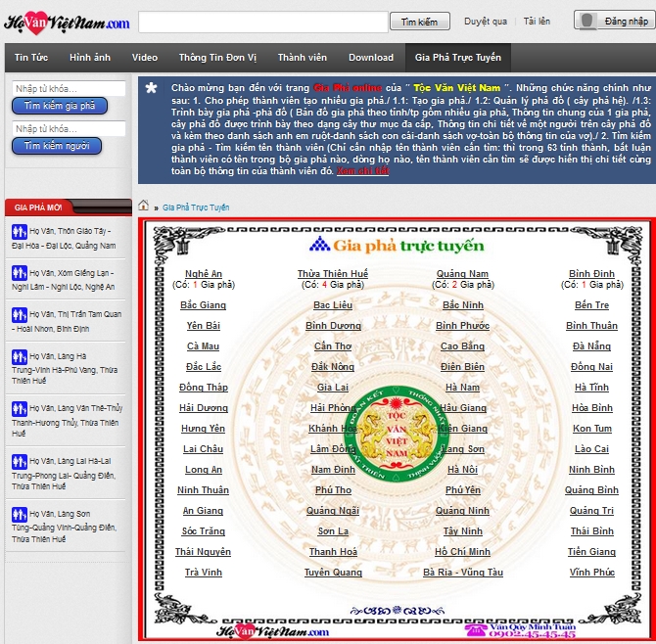Focus the main search field in the header
This screenshot has height=644, width=656.
point(261,22)
